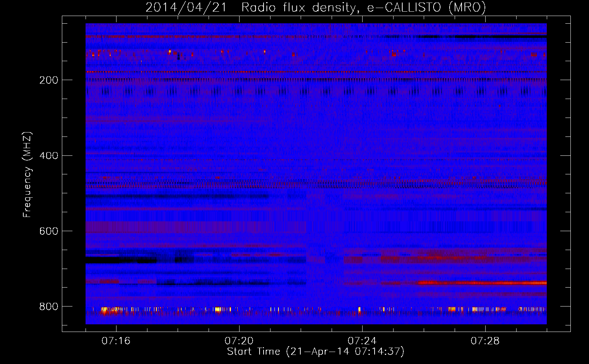589x364 pixels.
Task: Select the '600' frequency tick label
Action: tap(49, 232)
